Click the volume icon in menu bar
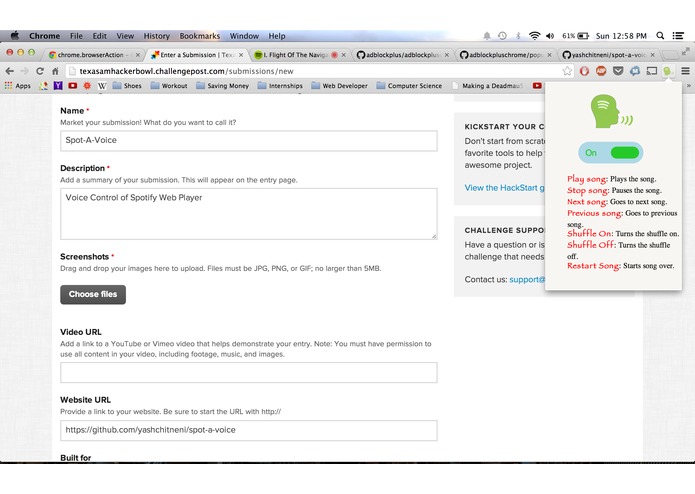695x494 pixels. coord(550,36)
